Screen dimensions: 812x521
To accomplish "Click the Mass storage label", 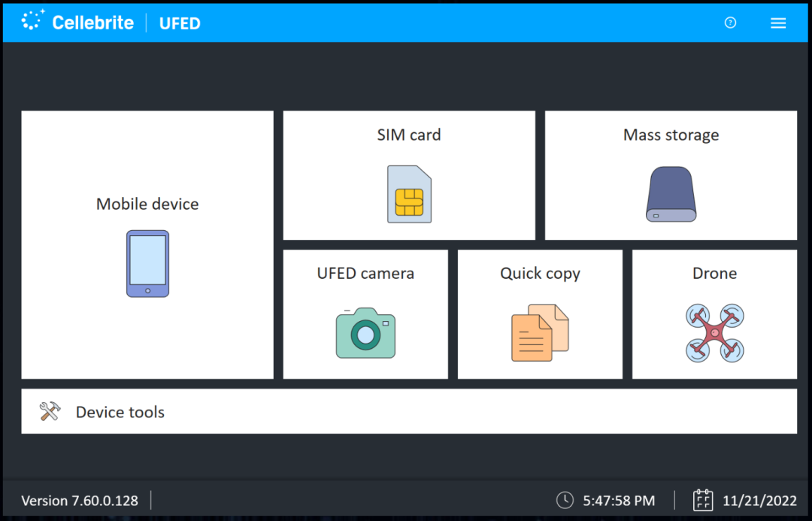I will [671, 135].
